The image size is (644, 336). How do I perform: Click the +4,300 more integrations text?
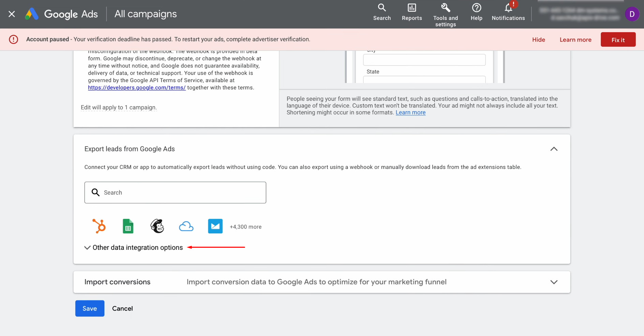pos(245,227)
